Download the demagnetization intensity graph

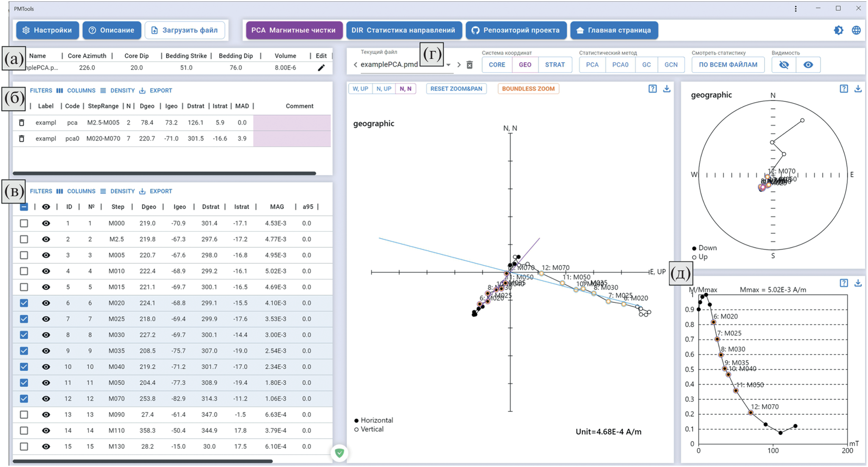pyautogui.click(x=858, y=283)
